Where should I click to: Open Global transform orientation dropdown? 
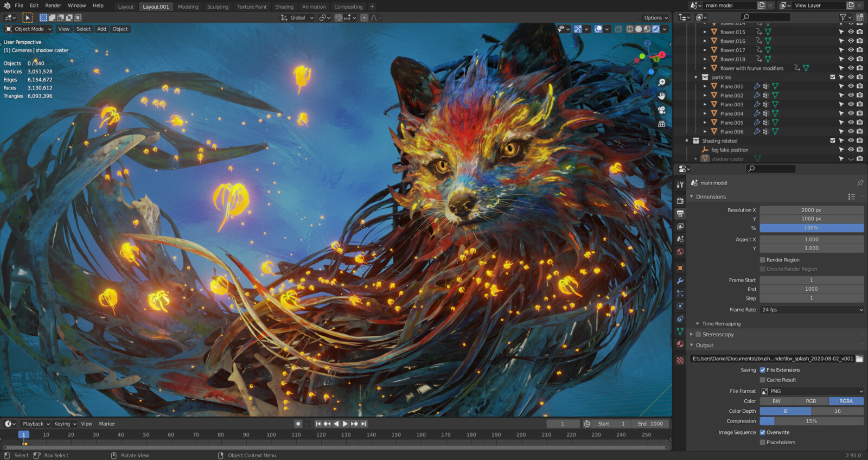[297, 18]
